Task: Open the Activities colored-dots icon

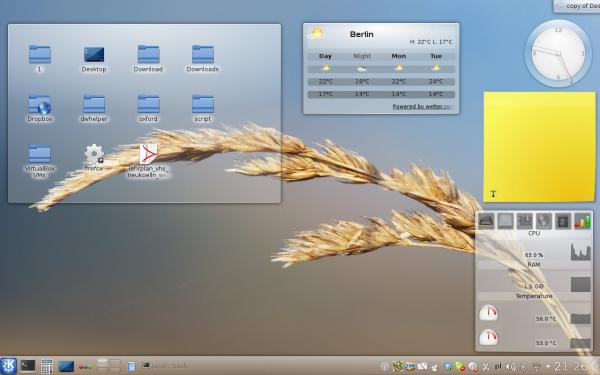Action: tap(85, 367)
